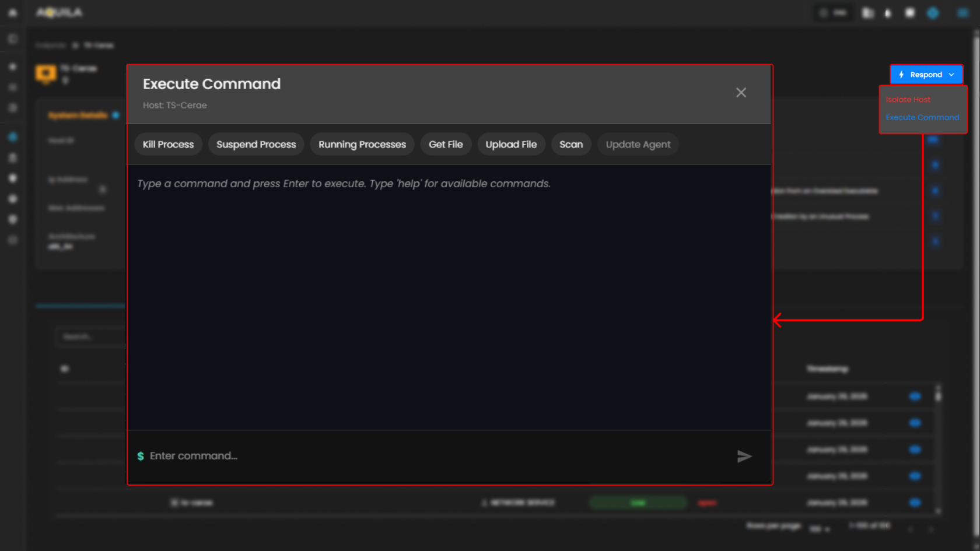Click the home icon in the sidebar
Image resolution: width=980 pixels, height=551 pixels.
tap(13, 12)
